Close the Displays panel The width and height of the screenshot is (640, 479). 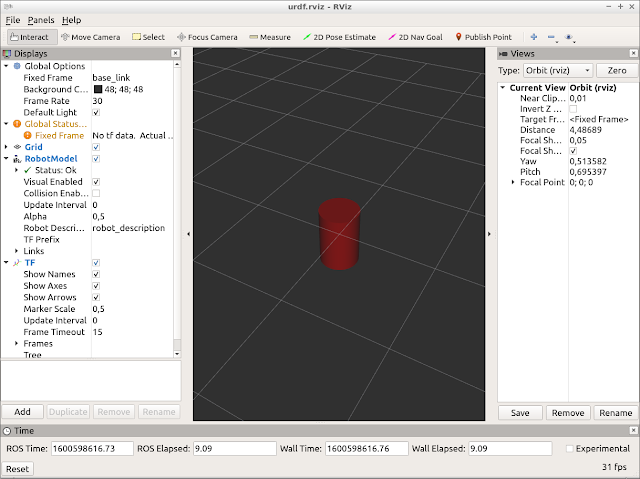[x=175, y=53]
